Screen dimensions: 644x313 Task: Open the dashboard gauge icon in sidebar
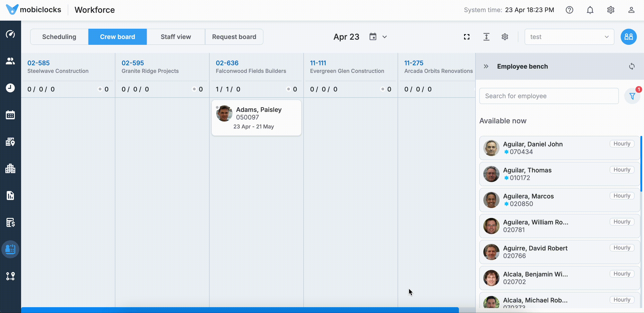(x=10, y=34)
